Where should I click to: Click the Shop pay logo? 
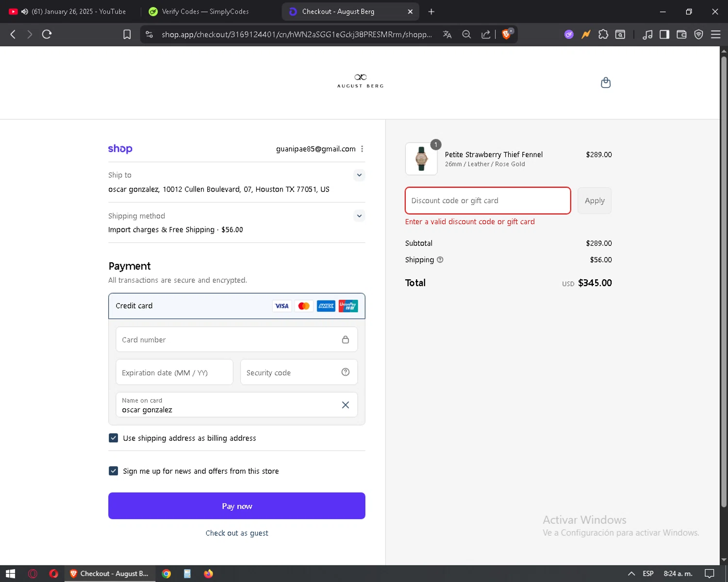coord(120,149)
